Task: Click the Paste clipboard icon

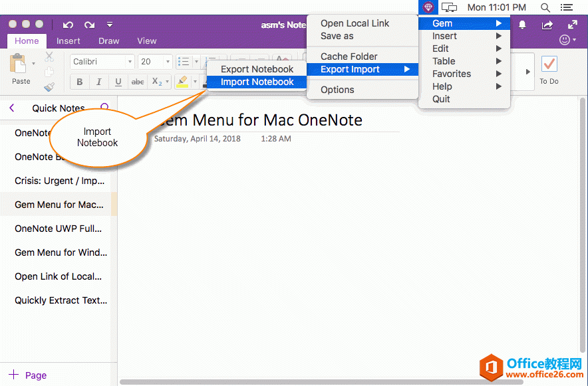Action: [19, 64]
